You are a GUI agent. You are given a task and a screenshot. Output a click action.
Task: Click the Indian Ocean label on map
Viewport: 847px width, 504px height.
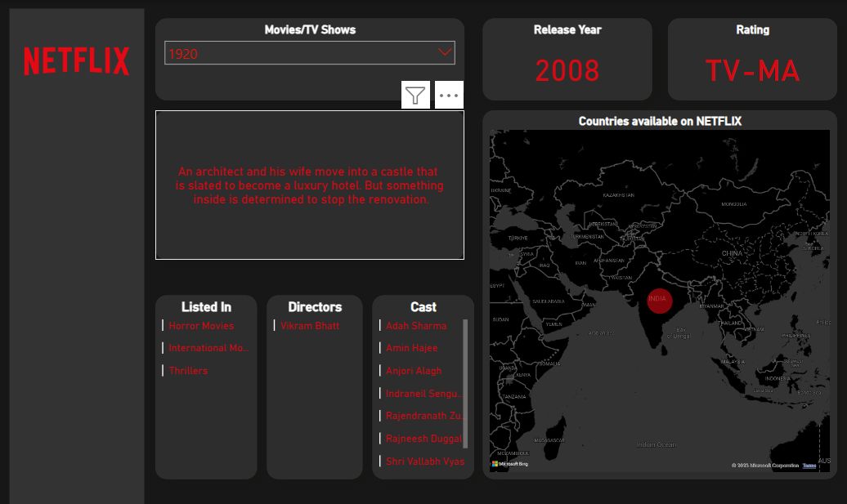point(656,444)
